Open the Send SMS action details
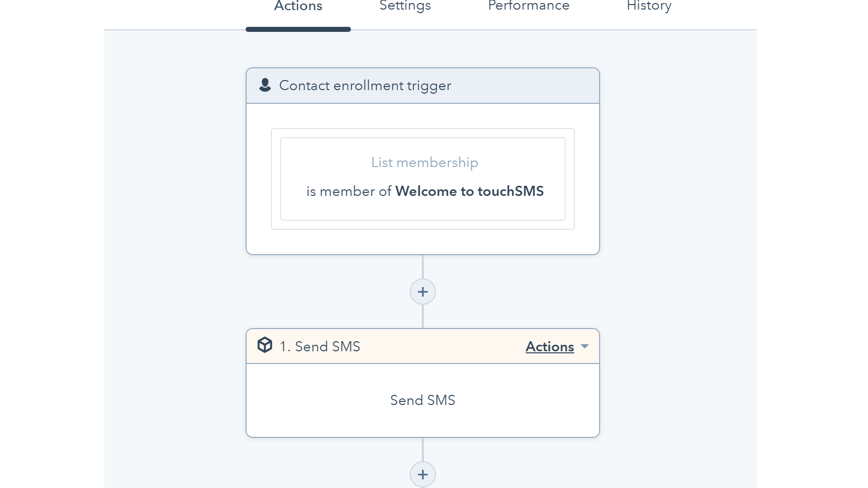This screenshot has height=488, width=868. (423, 400)
